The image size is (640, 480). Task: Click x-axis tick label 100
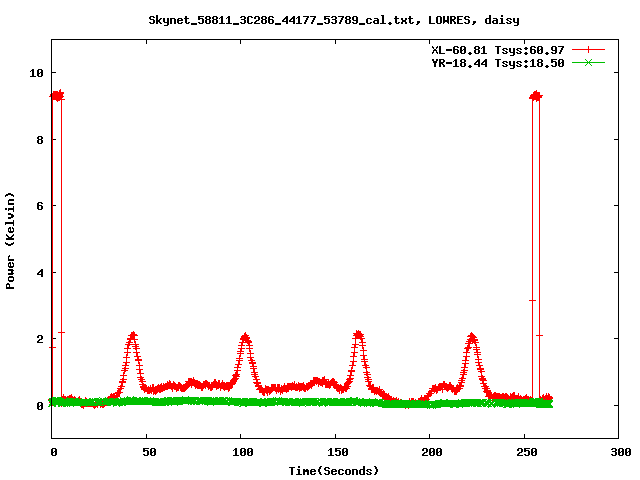[242, 452]
